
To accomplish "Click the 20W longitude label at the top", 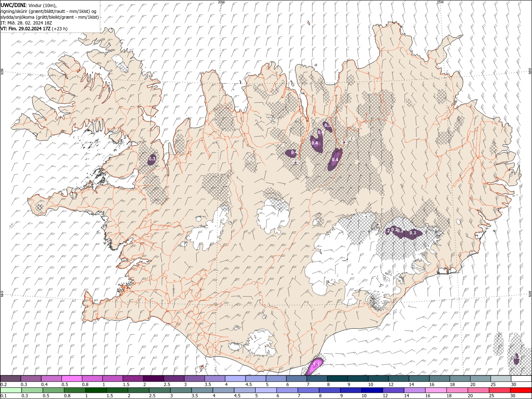I will (221, 2).
